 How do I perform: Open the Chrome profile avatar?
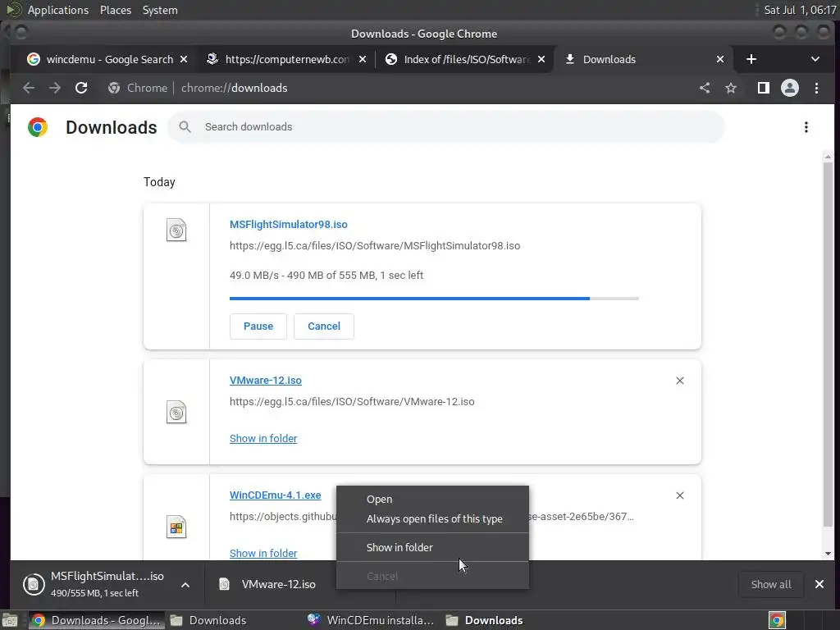(790, 88)
